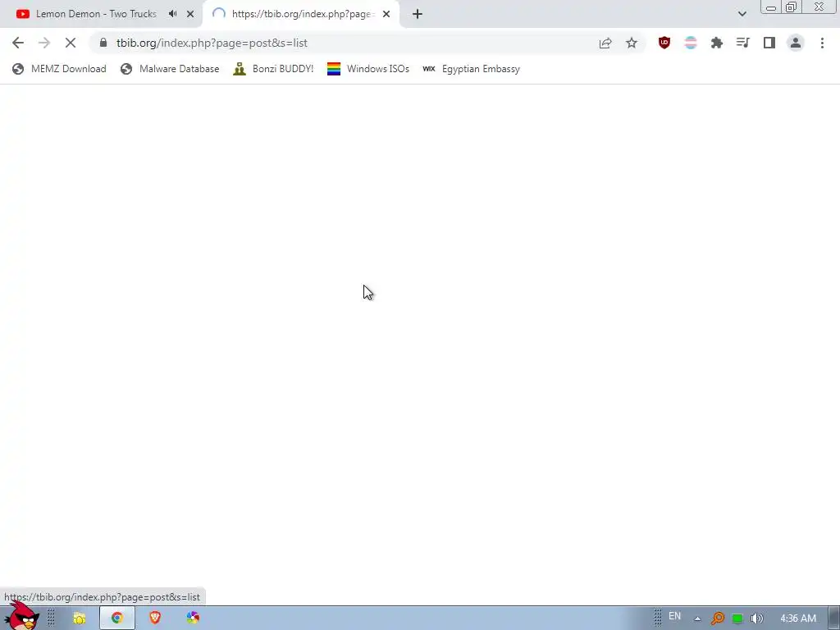Viewport: 840px width, 630px height.
Task: Open Egyptian Embassy bookmark
Action: pyautogui.click(x=472, y=69)
